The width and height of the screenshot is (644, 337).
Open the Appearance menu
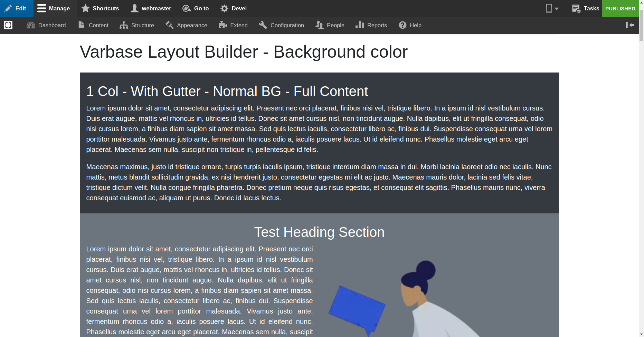186,25
